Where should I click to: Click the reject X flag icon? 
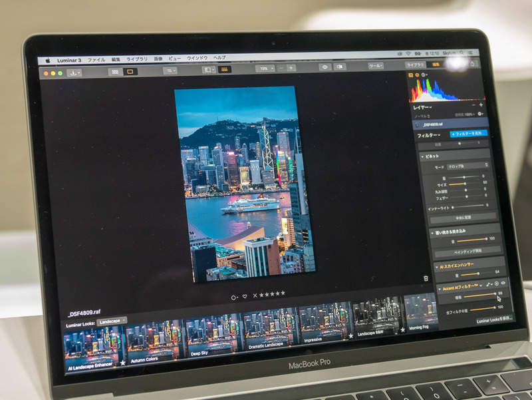pos(255,296)
